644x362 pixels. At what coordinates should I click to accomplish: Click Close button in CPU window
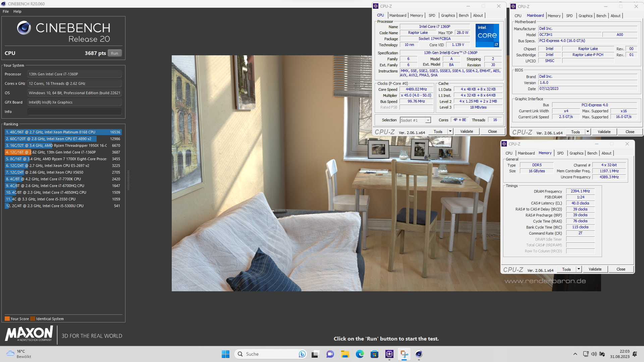click(492, 131)
